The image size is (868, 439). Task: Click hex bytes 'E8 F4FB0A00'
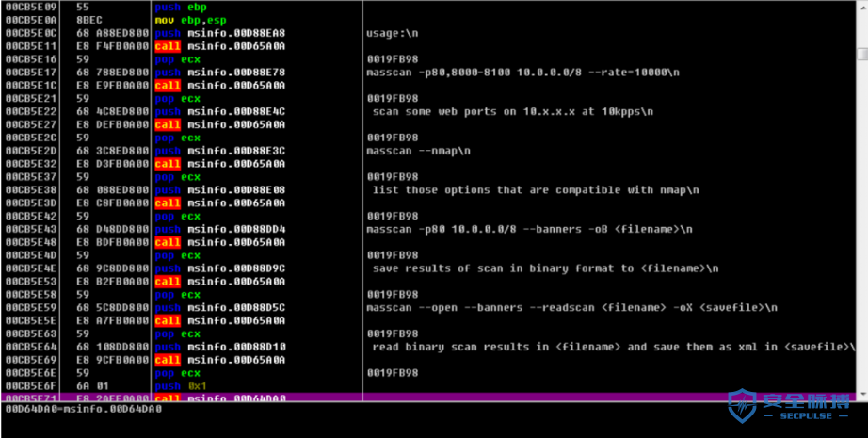point(113,46)
